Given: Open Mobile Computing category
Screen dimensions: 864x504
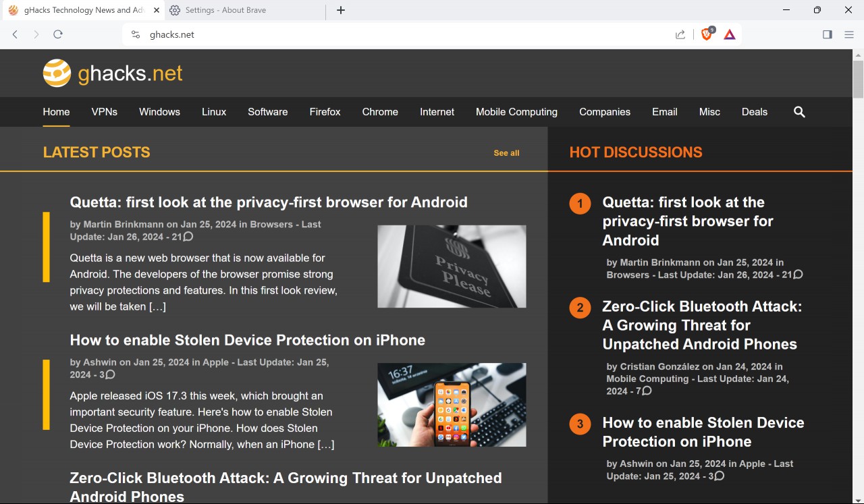Looking at the screenshot, I should coord(516,112).
